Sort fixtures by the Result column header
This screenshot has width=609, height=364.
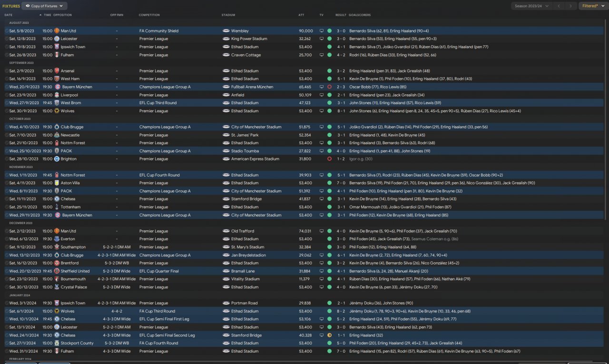(341, 15)
